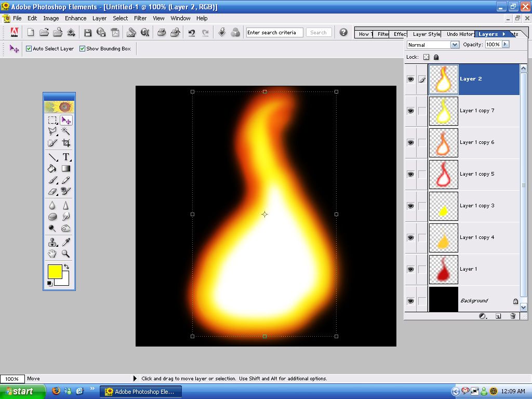Click the Windows Start button
This screenshot has width=532, height=399.
[x=17, y=391]
